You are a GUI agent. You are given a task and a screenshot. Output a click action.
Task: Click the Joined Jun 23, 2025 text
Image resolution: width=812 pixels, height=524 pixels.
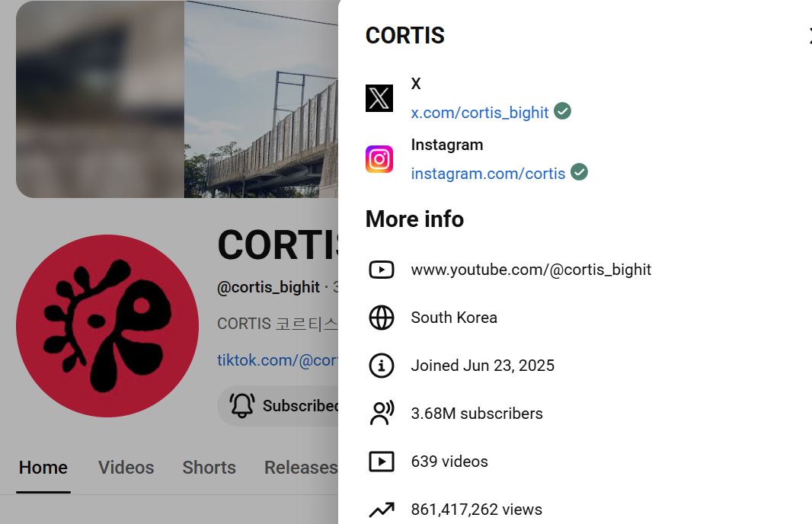(483, 366)
